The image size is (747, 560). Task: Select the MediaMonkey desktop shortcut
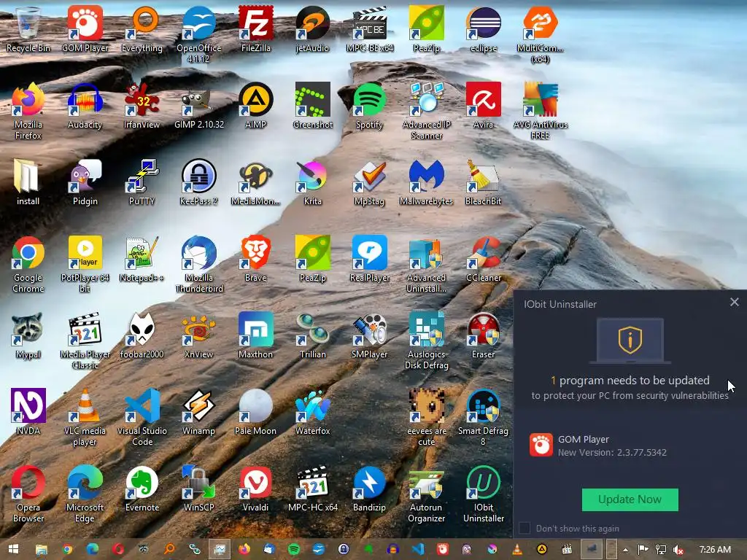coord(256,182)
